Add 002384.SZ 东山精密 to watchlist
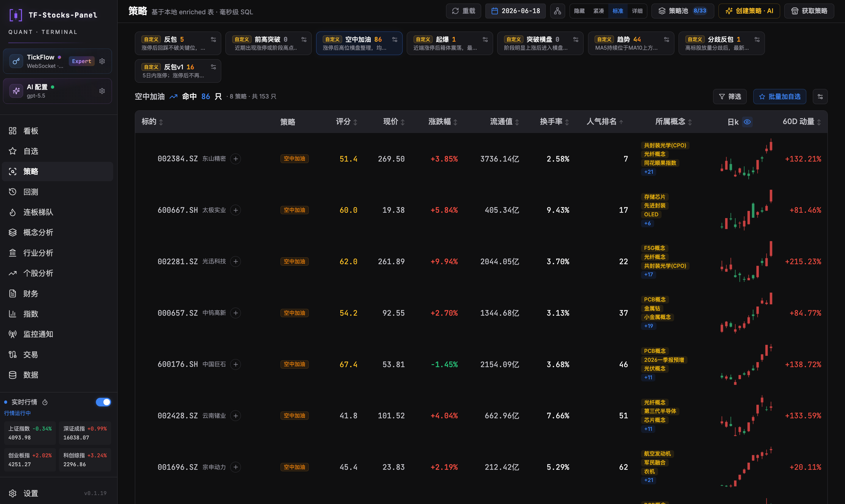The image size is (845, 504). (x=236, y=159)
